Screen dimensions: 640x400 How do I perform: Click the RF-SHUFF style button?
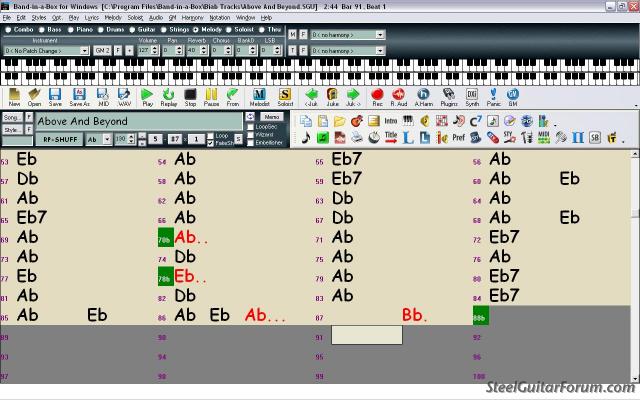pyautogui.click(x=60, y=140)
